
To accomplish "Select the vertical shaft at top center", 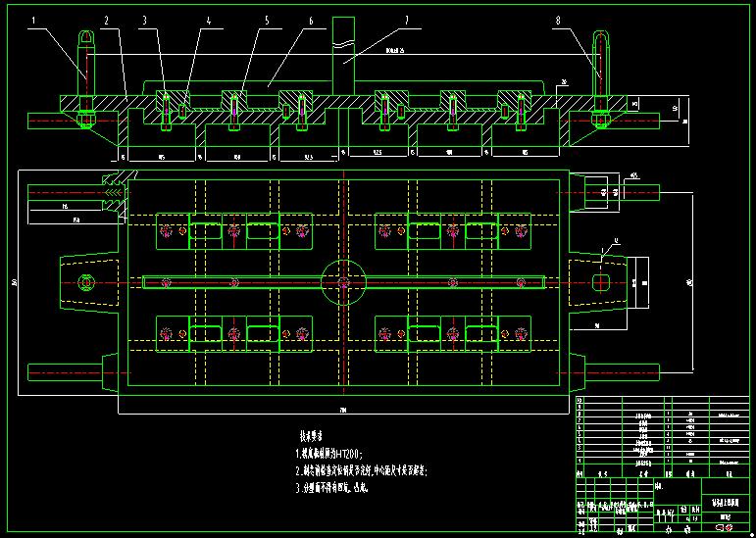I will click(343, 56).
